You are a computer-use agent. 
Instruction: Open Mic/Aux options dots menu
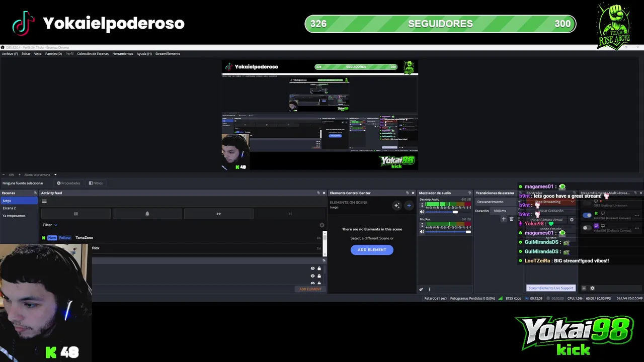tap(422, 225)
